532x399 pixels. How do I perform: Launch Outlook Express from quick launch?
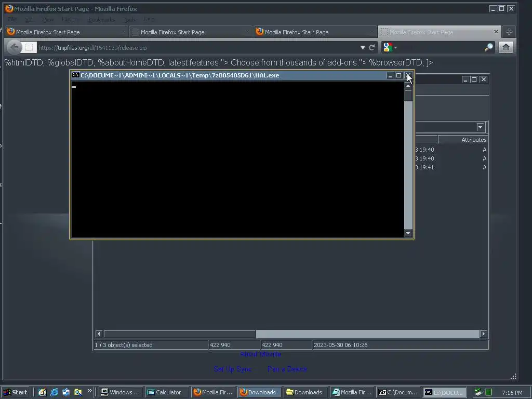click(66, 392)
